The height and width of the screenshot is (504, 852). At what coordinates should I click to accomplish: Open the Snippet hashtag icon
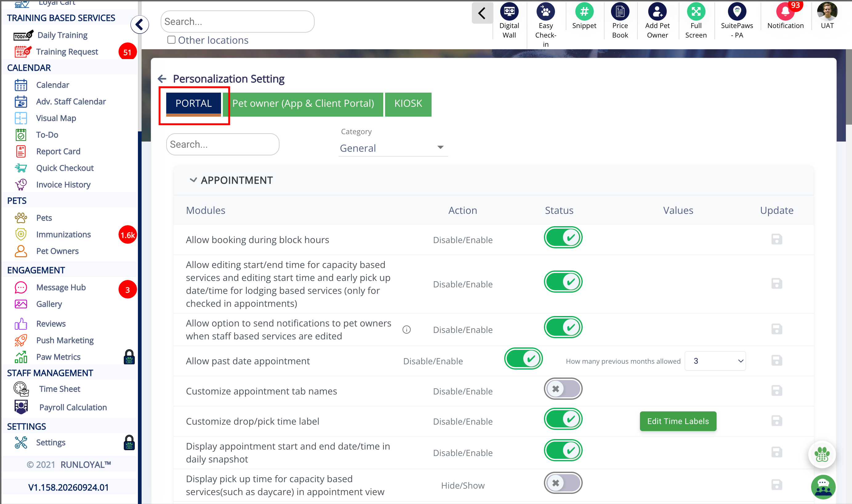click(584, 12)
